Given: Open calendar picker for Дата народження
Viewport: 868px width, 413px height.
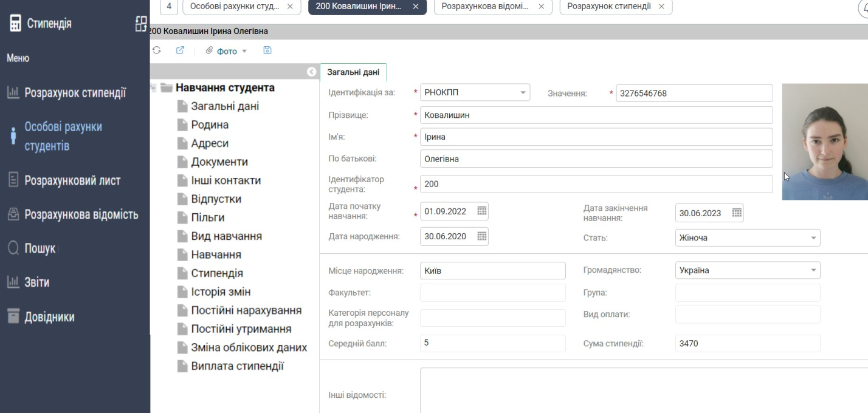Looking at the screenshot, I should click(x=482, y=237).
